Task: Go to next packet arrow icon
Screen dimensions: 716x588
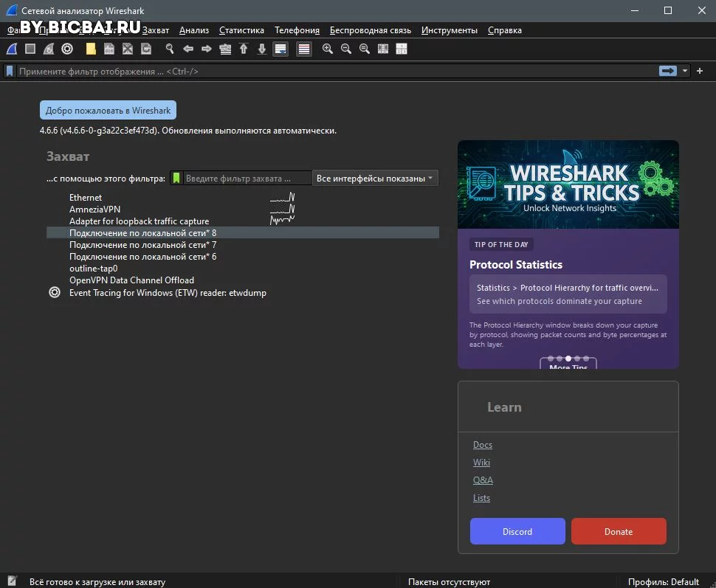Action: click(x=207, y=49)
